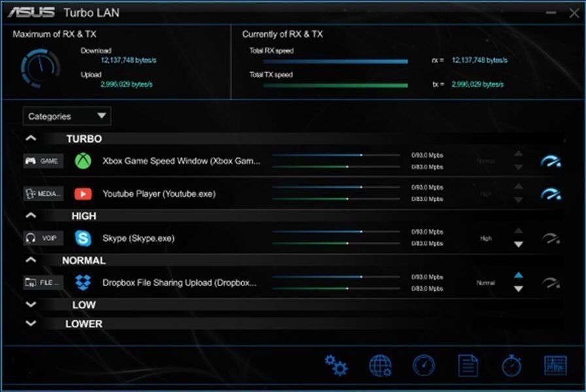Click the current tx bytes/s value

(477, 84)
